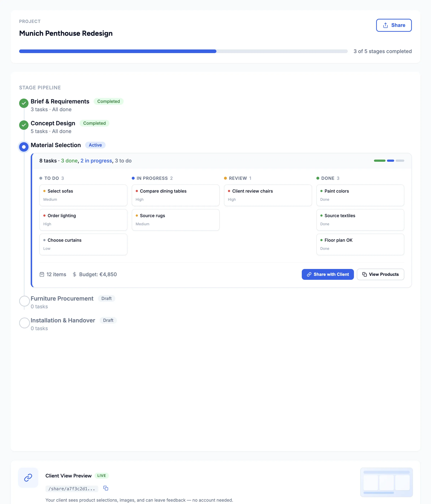The image size is (431, 504).
Task: Click the shopping bag items icon
Action: [x=42, y=274]
